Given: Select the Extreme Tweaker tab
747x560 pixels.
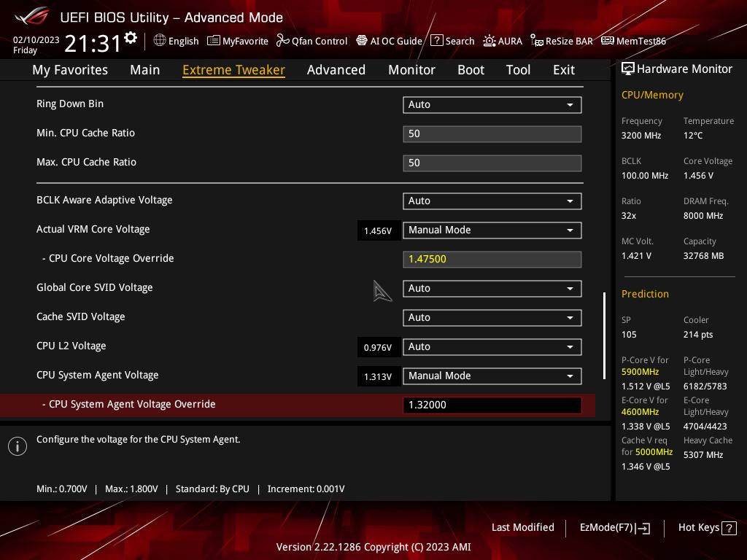Looking at the screenshot, I should [x=234, y=70].
